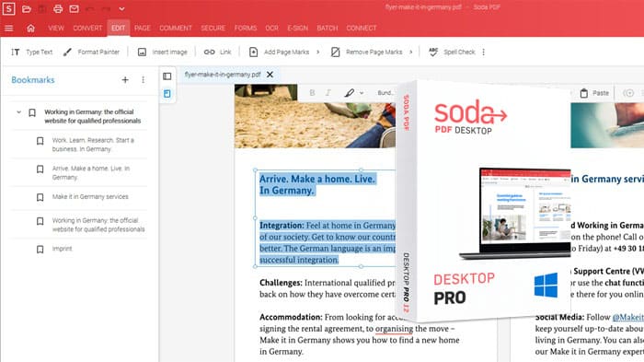Switch to the FORMS tab
The width and height of the screenshot is (644, 362).
pos(246,28)
